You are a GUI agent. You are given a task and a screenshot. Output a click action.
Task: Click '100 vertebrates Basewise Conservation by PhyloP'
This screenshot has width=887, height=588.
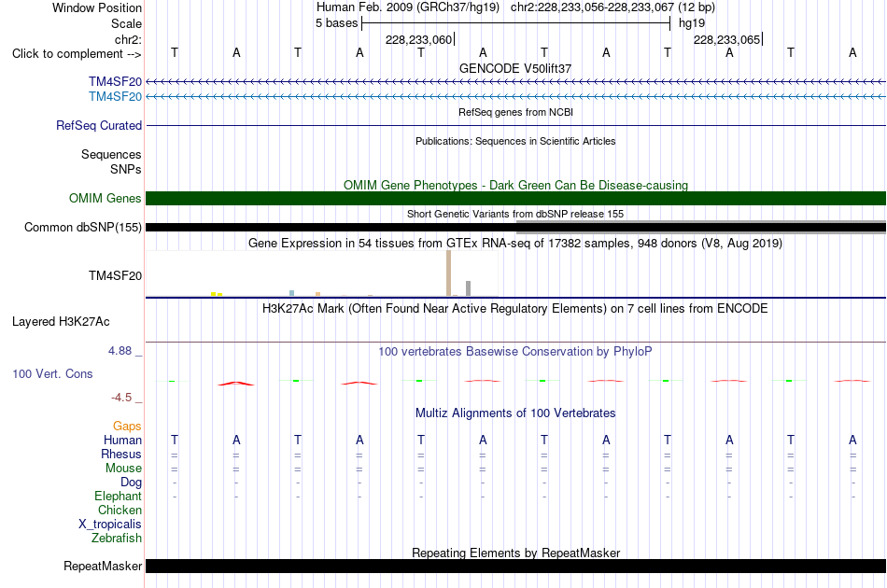coord(515,352)
